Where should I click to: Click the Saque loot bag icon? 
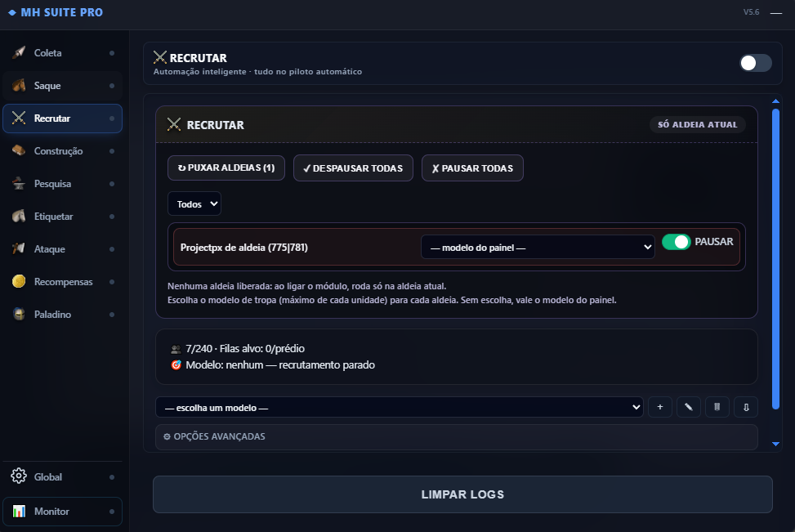(19, 85)
